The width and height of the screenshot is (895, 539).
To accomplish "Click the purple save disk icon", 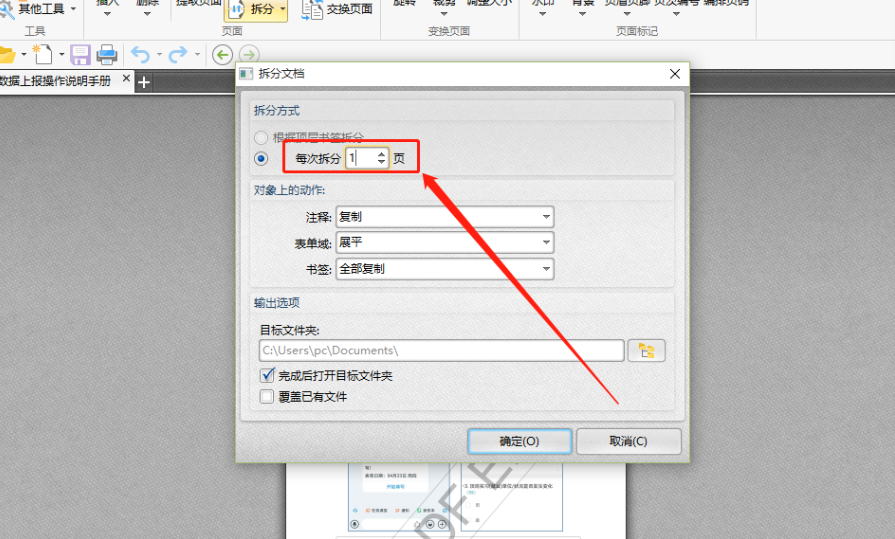I will point(80,55).
